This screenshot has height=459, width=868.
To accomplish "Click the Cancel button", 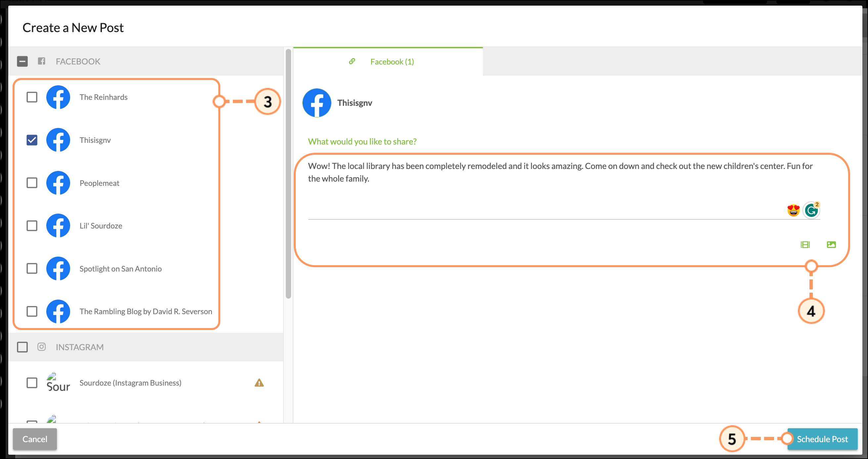I will click(x=35, y=439).
